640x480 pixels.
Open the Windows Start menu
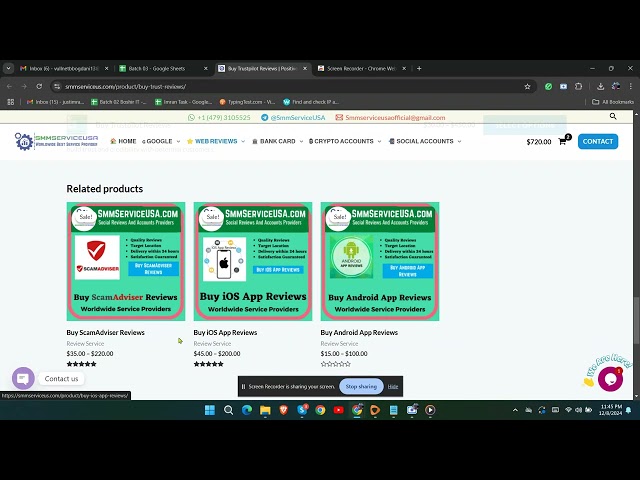[210, 410]
